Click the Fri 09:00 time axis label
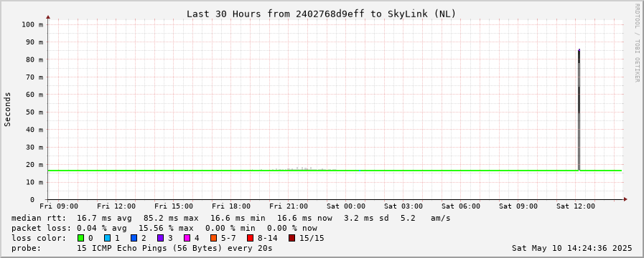This screenshot has width=644, height=258. coord(59,206)
